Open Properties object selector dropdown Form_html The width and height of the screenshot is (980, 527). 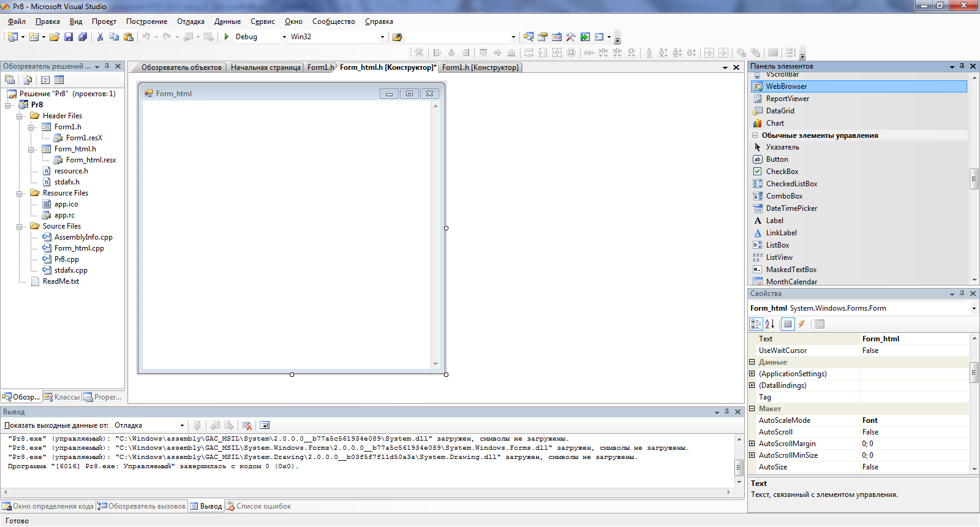[974, 308]
